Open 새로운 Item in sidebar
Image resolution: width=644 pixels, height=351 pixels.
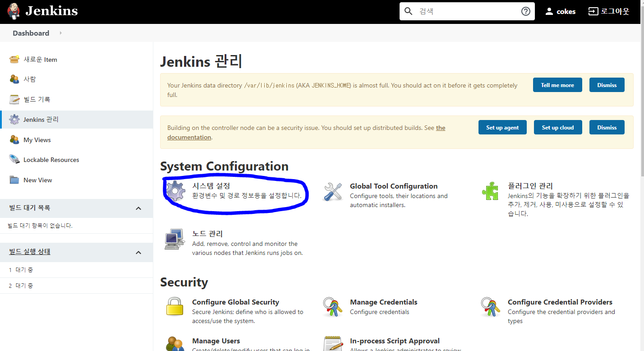click(x=40, y=60)
